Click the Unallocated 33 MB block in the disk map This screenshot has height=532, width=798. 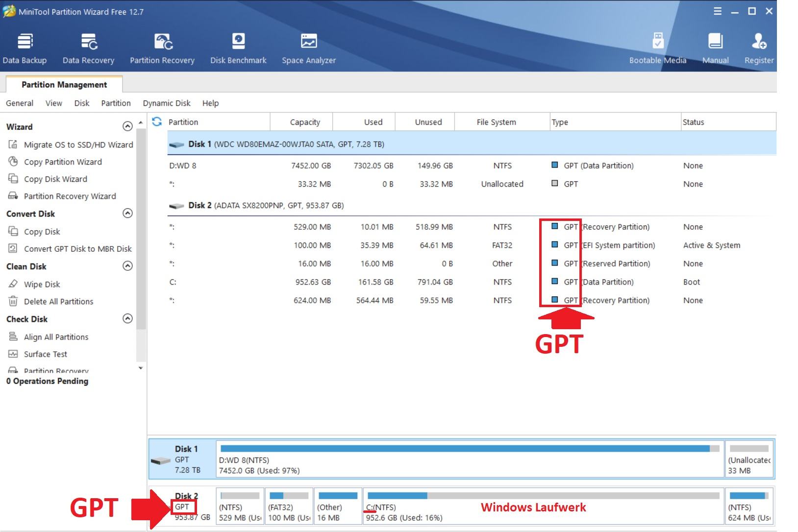[x=749, y=459]
